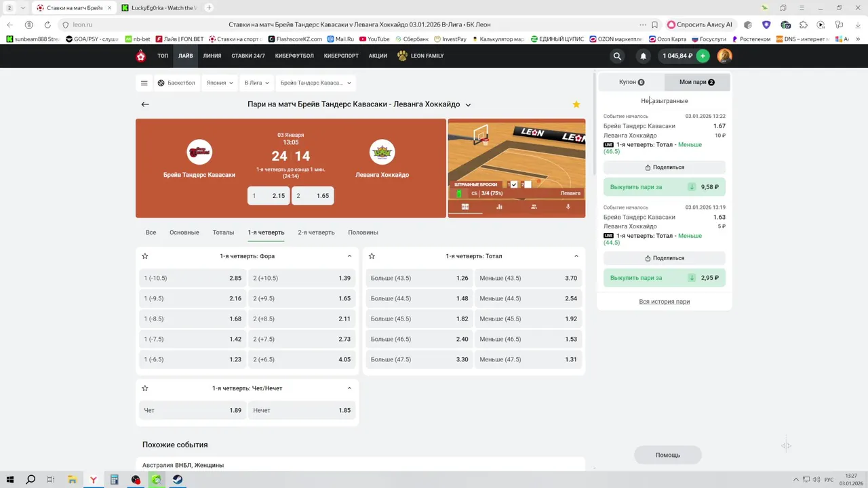Open the live court animation thumbnail
The height and width of the screenshot is (488, 868).
[x=517, y=159]
